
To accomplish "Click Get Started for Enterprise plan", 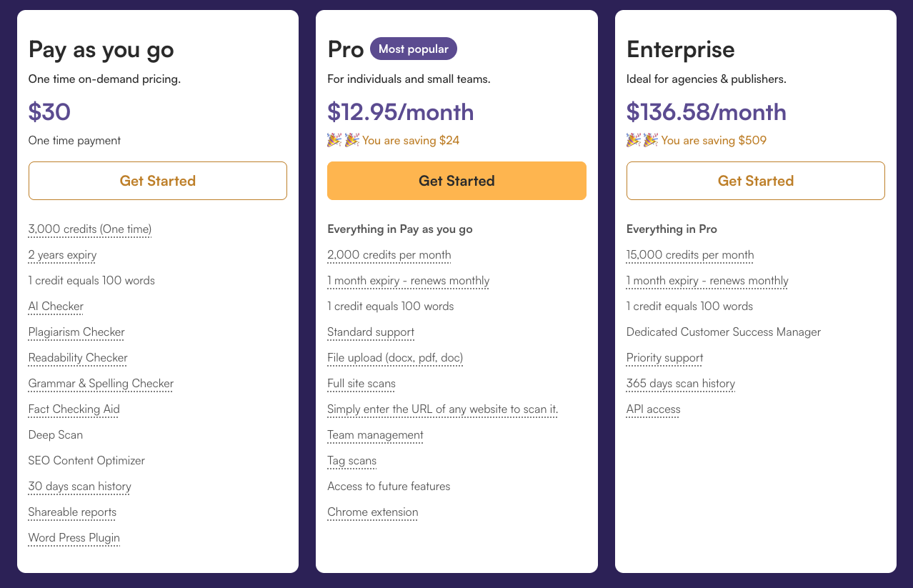I will pos(755,181).
